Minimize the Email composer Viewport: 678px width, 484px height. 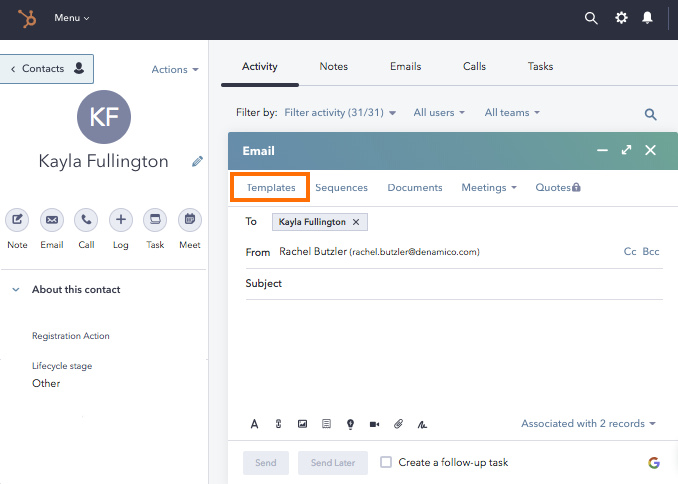(602, 150)
